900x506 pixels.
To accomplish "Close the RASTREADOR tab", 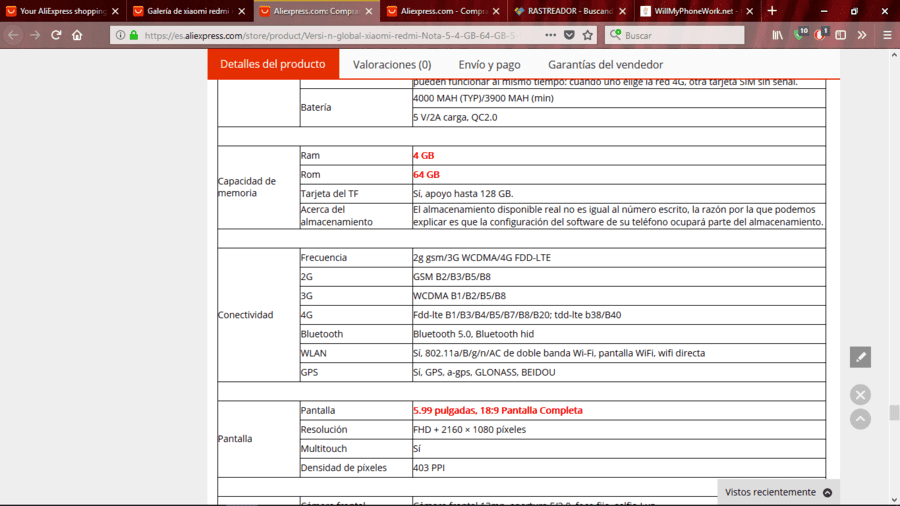I will tap(622, 11).
